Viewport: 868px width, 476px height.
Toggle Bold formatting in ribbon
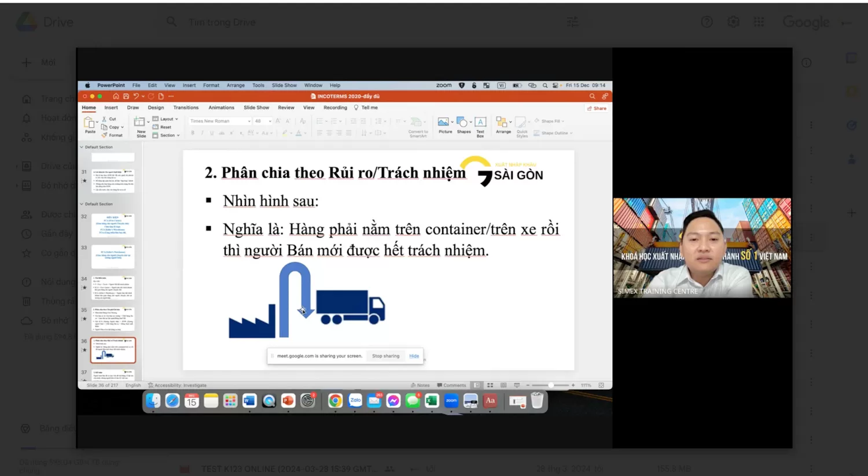point(193,133)
